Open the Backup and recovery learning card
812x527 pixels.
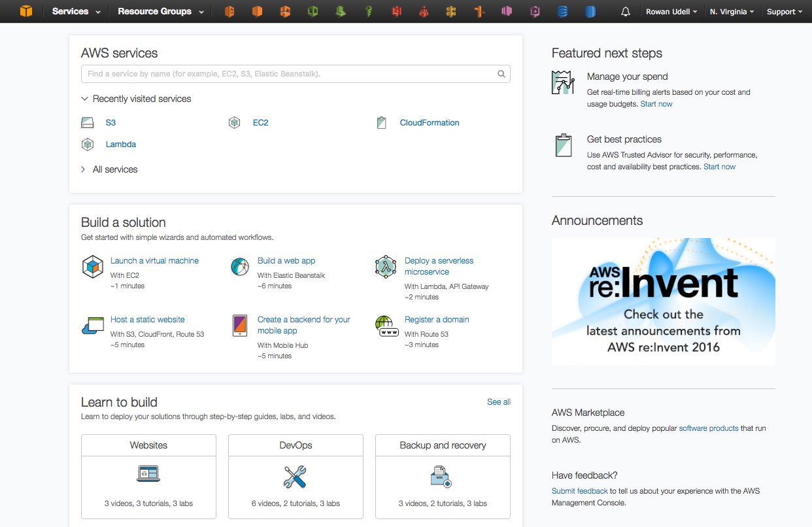pyautogui.click(x=443, y=477)
